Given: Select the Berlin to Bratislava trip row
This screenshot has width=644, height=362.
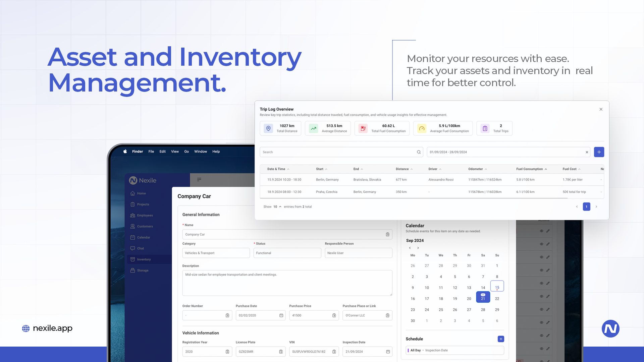Looking at the screenshot, I should tap(432, 180).
